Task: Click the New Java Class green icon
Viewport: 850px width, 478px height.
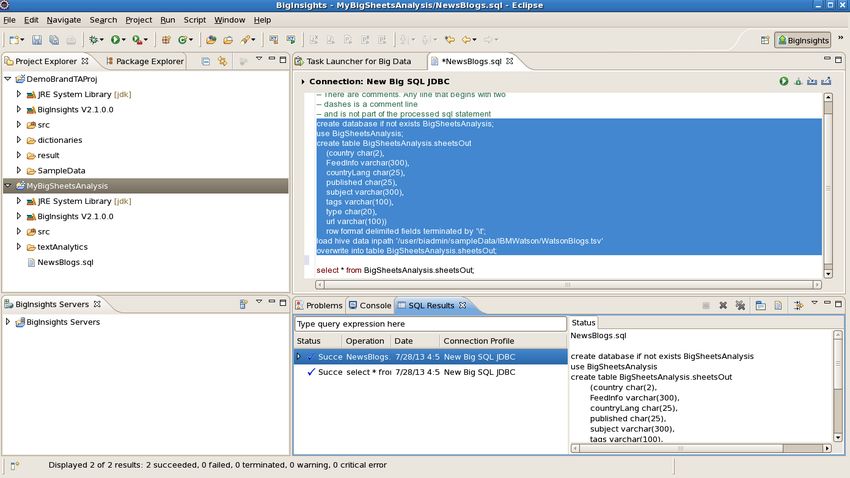Action: tap(183, 40)
